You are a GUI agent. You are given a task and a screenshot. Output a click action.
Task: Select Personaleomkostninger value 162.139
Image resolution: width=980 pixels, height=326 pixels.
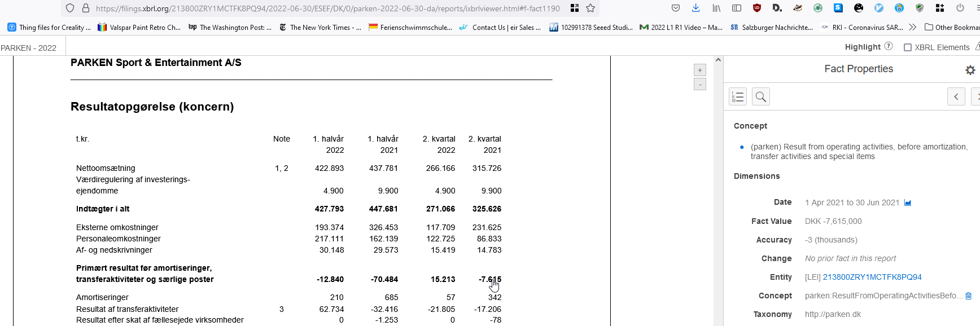click(x=383, y=239)
